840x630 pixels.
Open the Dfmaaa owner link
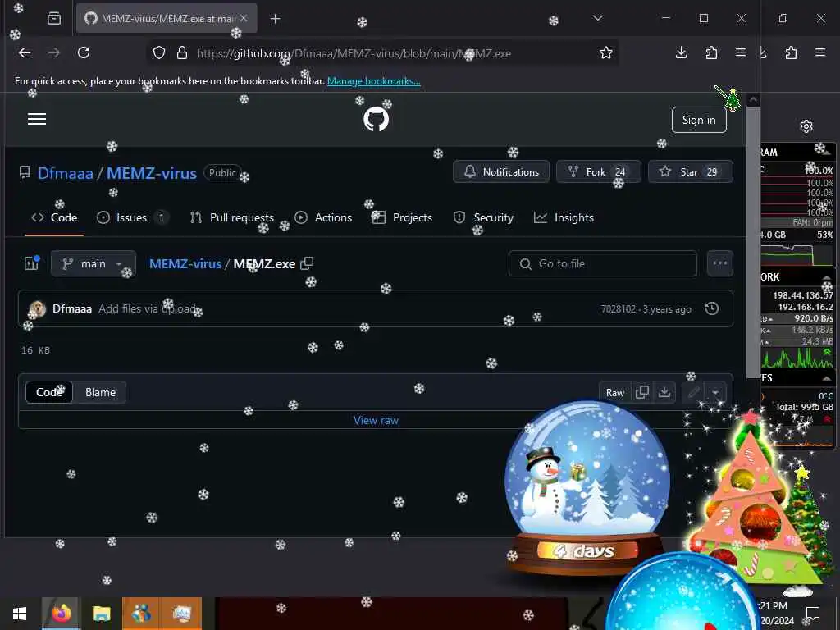coord(66,173)
